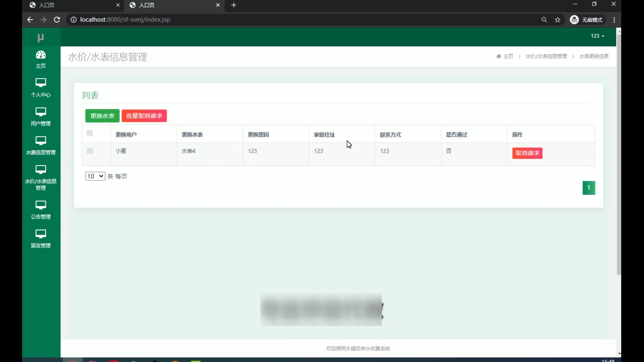Click the 批量取消请求 button

pyautogui.click(x=144, y=116)
